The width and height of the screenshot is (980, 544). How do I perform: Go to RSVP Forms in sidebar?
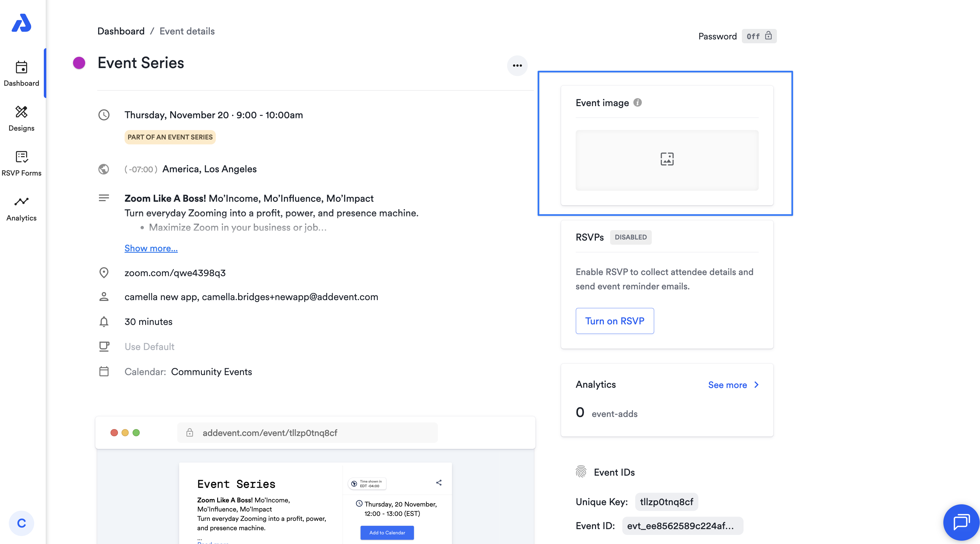point(21,164)
